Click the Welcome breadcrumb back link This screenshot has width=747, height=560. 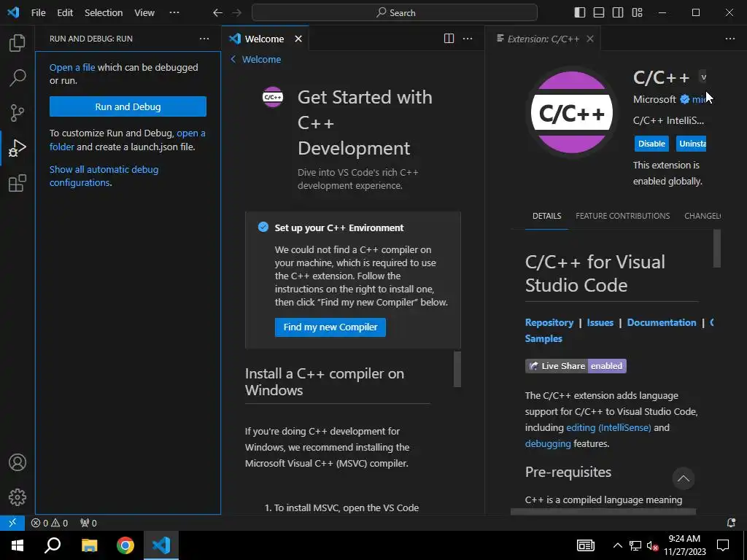click(x=255, y=60)
